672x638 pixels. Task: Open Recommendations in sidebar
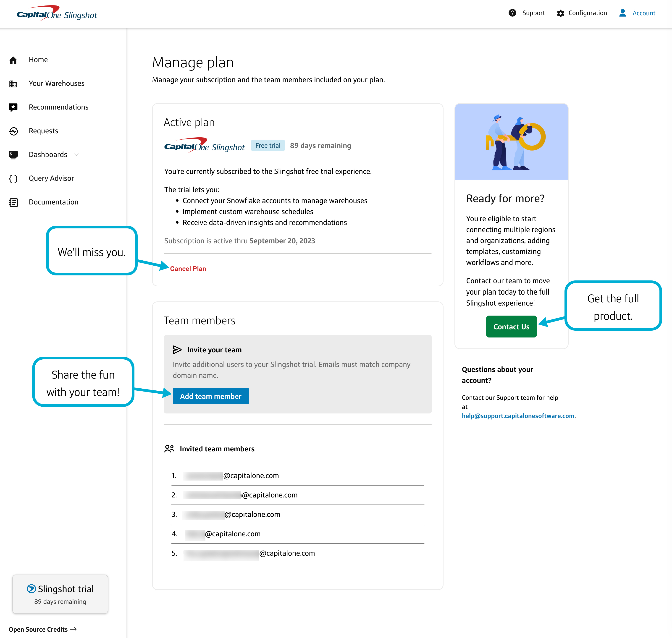click(58, 107)
